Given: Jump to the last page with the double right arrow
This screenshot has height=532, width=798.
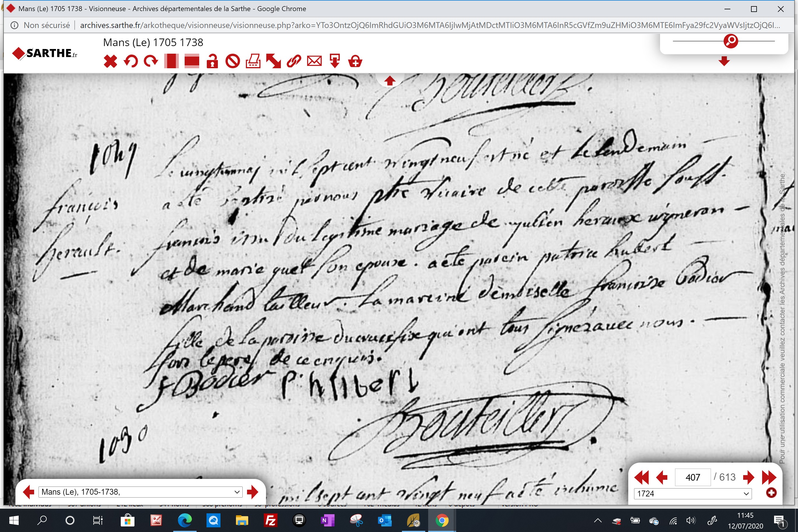Looking at the screenshot, I should (769, 477).
